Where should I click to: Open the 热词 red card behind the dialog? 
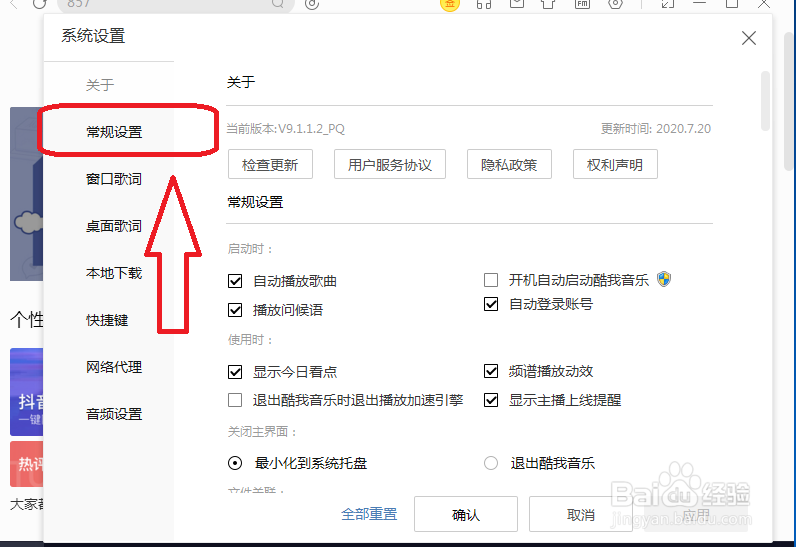coord(26,464)
